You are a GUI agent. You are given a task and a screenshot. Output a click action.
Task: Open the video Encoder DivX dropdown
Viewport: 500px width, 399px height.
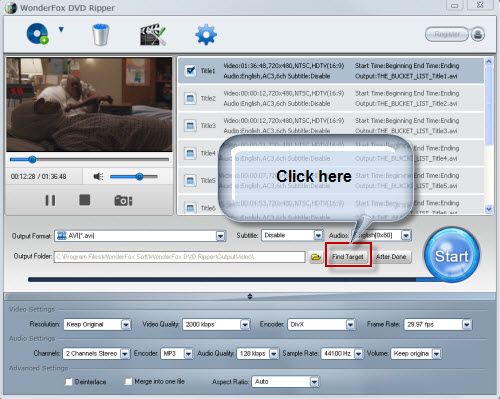click(x=350, y=324)
